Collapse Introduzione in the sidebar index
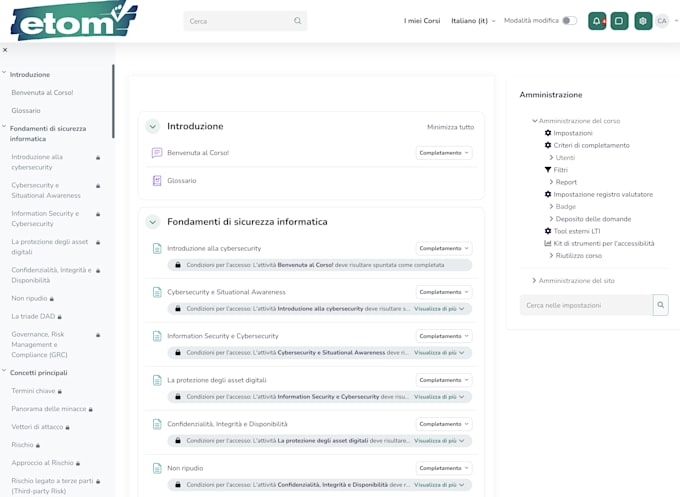This screenshot has width=680, height=497. tap(4, 73)
